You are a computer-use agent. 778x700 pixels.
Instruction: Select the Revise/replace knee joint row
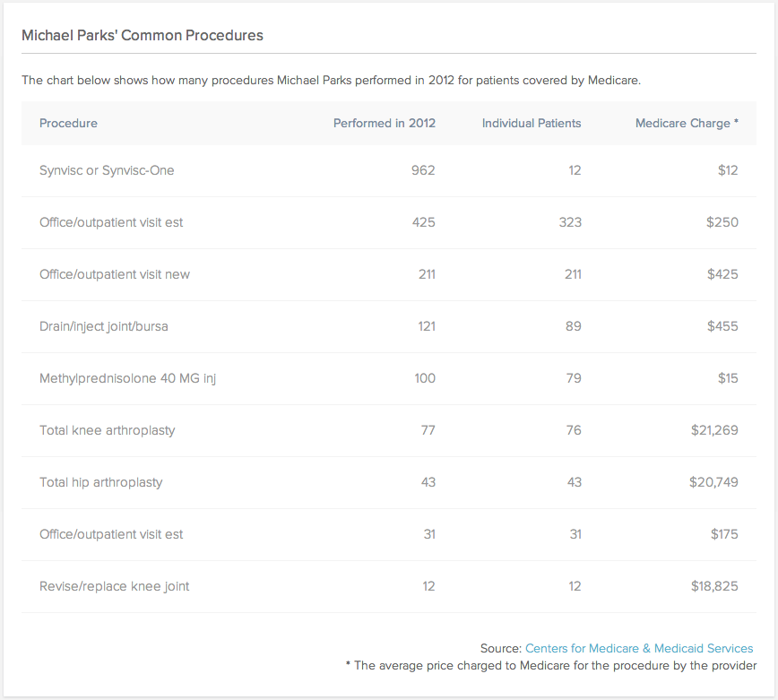click(115, 586)
